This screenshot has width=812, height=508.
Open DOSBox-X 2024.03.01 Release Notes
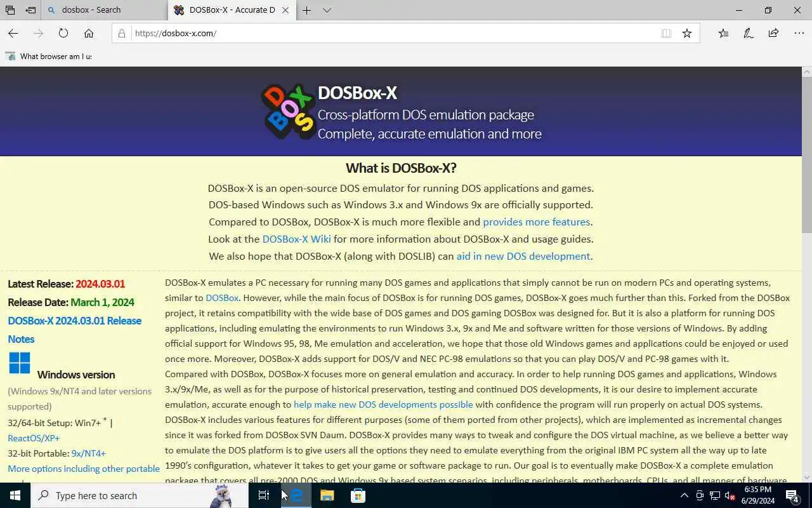click(74, 330)
